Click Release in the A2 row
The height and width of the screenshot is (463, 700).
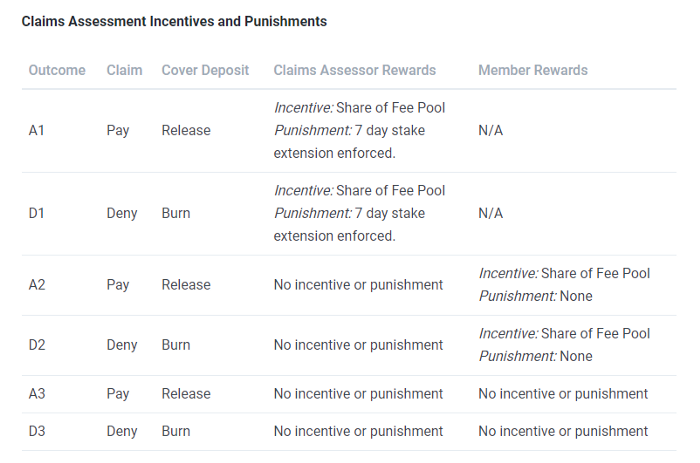[x=186, y=285]
